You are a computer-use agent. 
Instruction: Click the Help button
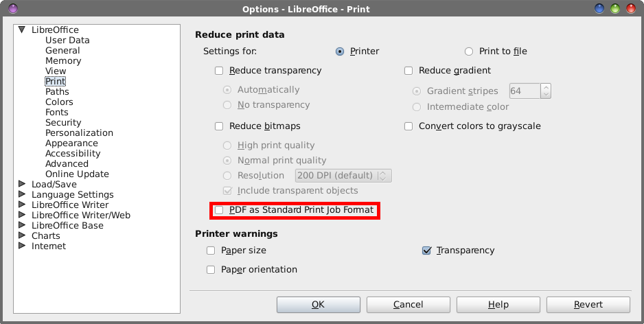498,305
